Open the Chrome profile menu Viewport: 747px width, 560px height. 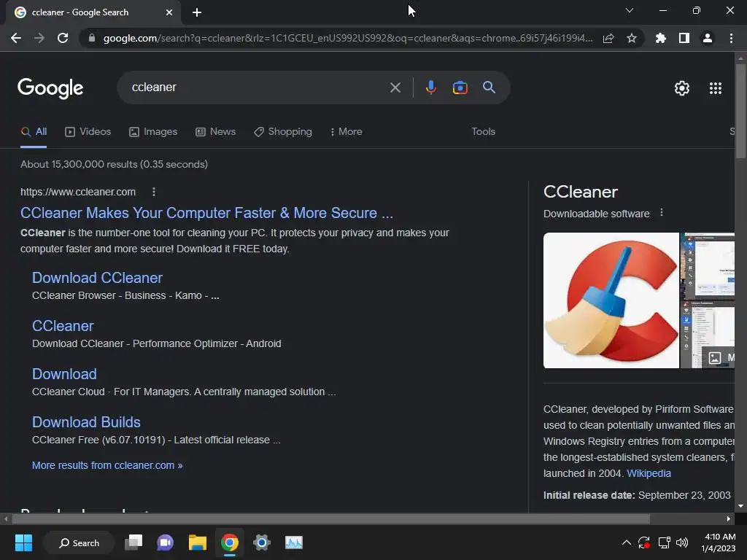tap(708, 38)
